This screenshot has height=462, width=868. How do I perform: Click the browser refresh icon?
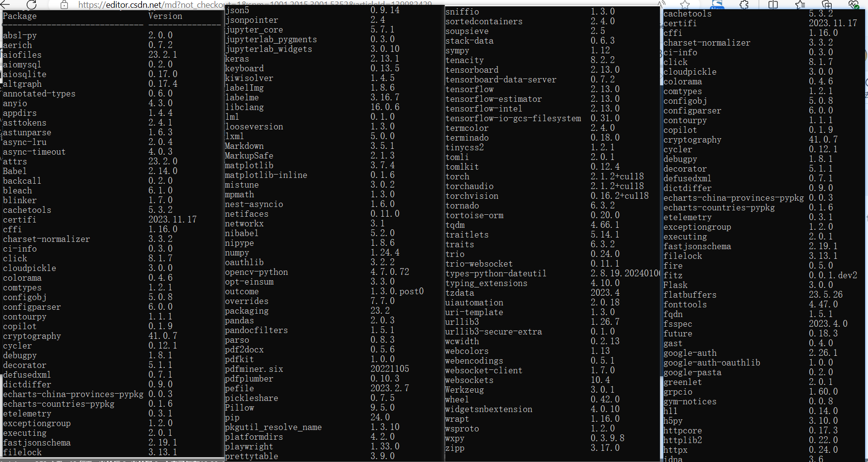[32, 5]
